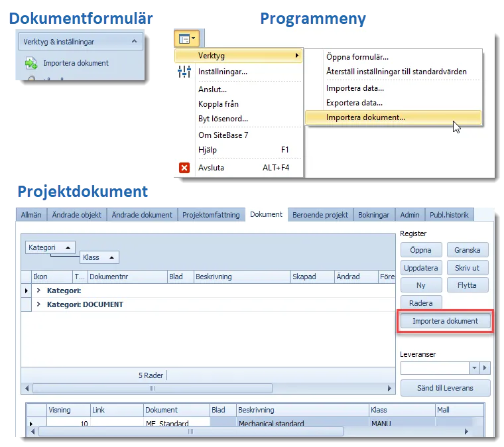Click the Ikon column header
The width and height of the screenshot is (504, 447).
point(52,277)
